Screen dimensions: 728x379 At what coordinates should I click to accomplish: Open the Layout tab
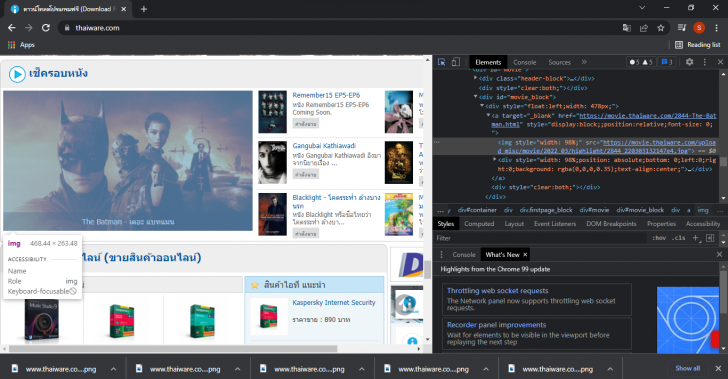(514, 223)
